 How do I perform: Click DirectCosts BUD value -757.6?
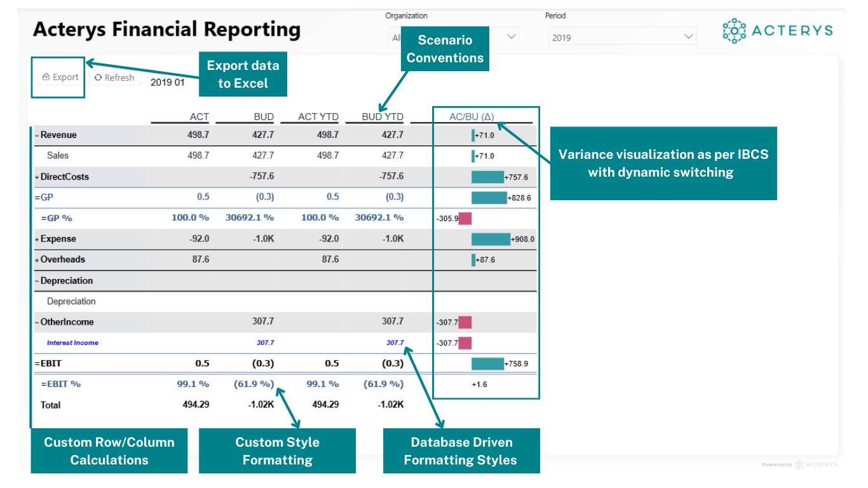(x=261, y=177)
